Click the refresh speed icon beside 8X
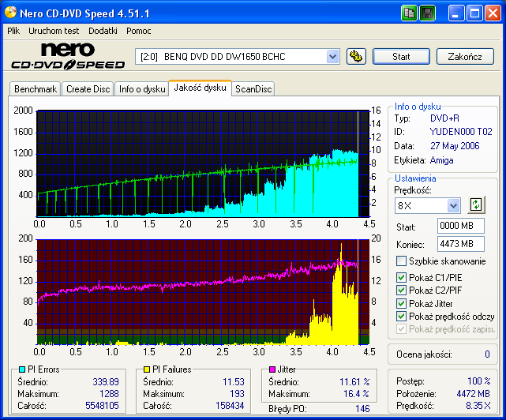 click(476, 204)
